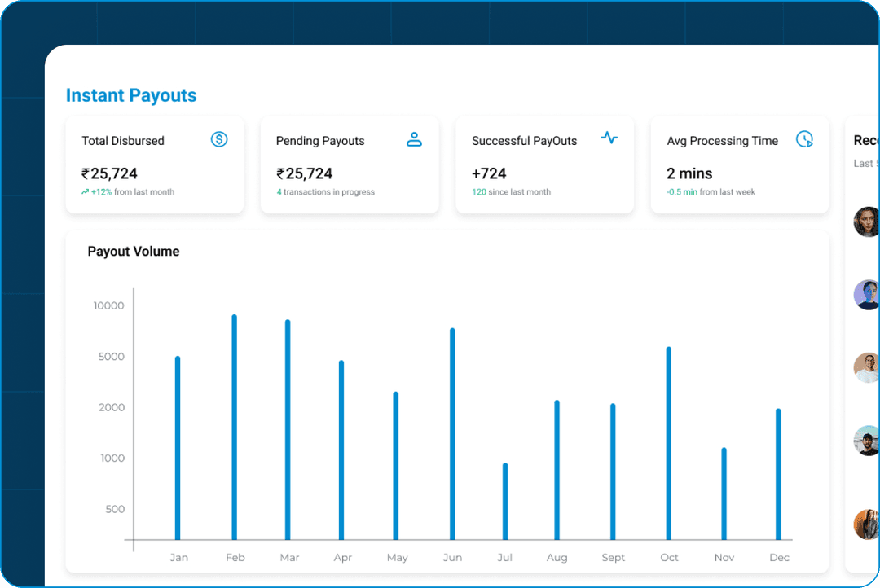Click the bottom avatar with orange background
The image size is (880, 588).
click(866, 524)
